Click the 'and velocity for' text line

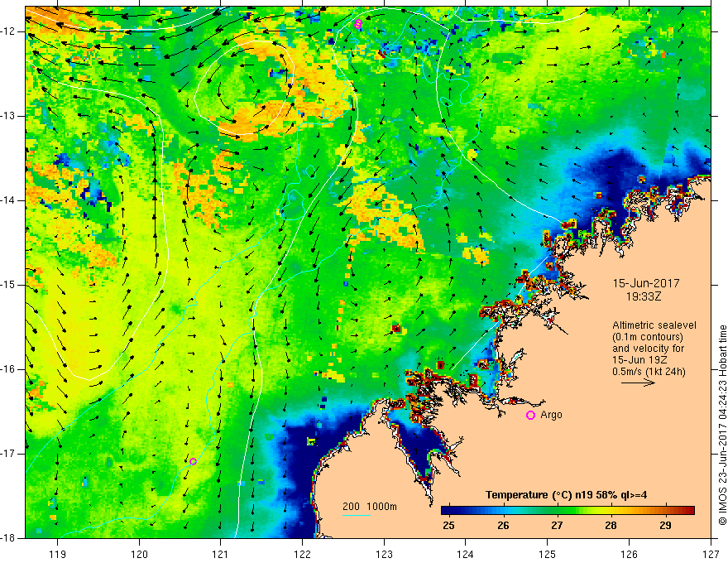point(648,349)
